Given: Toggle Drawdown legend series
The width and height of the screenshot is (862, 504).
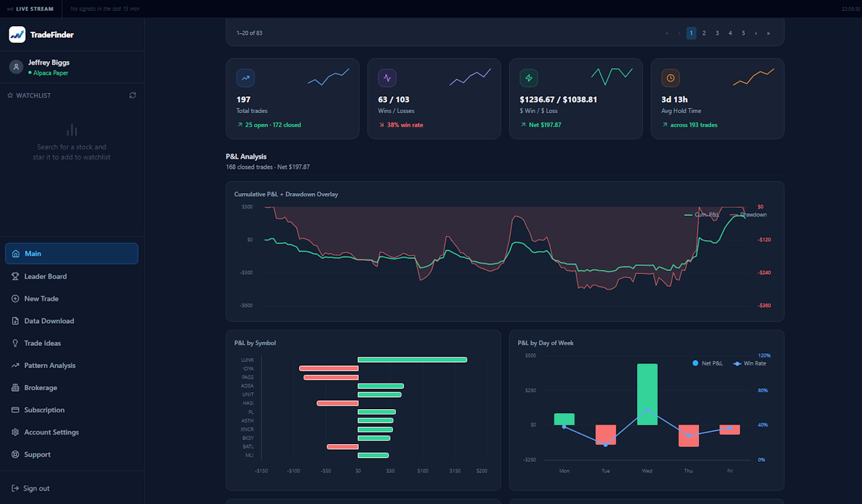Looking at the screenshot, I should (x=747, y=215).
